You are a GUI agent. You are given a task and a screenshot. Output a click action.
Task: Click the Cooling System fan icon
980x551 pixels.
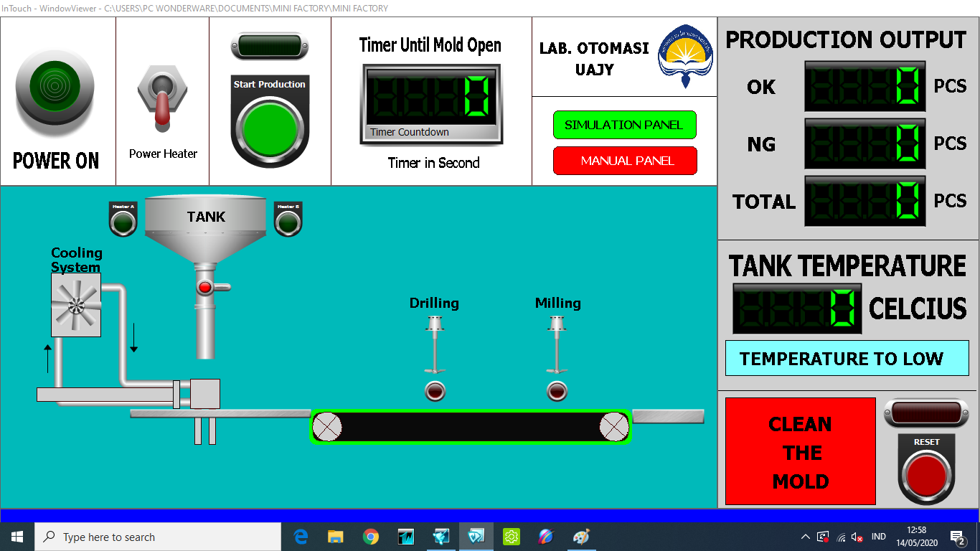76,305
